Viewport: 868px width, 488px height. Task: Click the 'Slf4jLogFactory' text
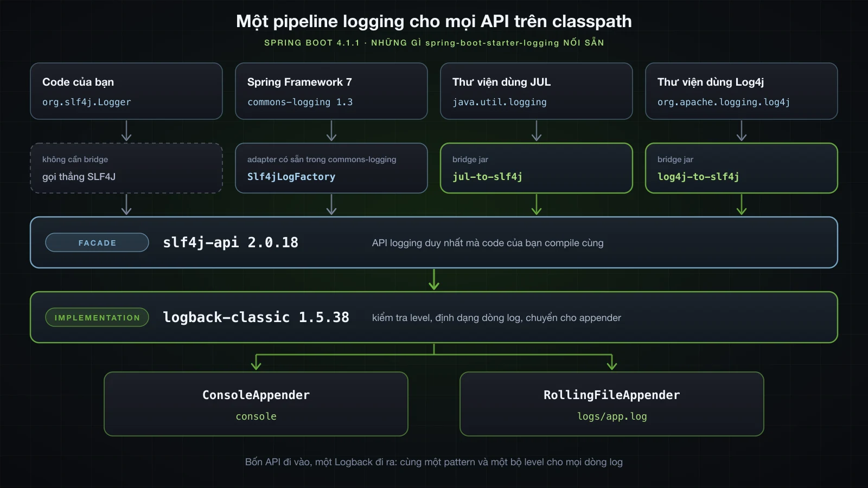click(x=291, y=177)
